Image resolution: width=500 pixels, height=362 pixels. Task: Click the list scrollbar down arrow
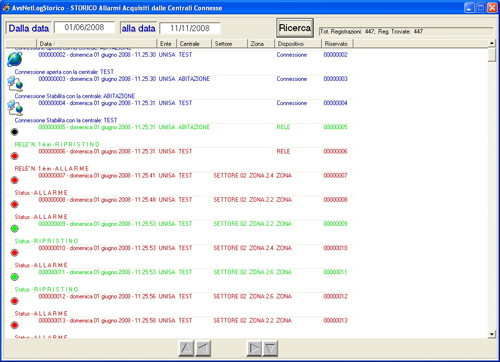click(x=492, y=334)
